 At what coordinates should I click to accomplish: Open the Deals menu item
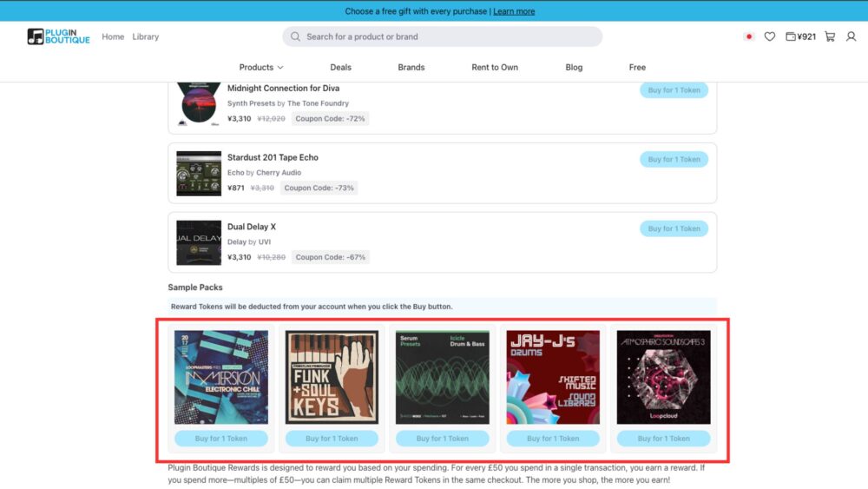[340, 67]
